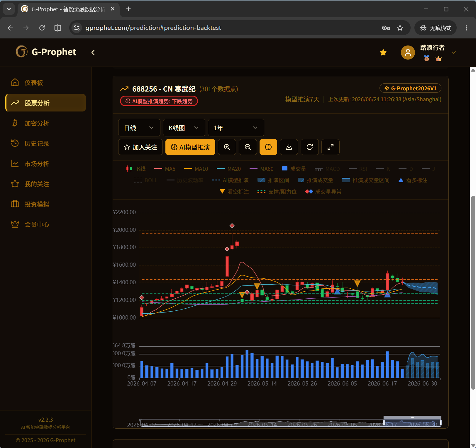The height and width of the screenshot is (448, 476).
Task: Refresh chart data with the refresh icon
Action: point(310,147)
